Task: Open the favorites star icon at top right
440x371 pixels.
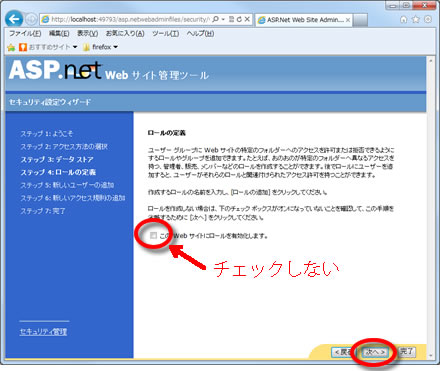Action: click(415, 19)
